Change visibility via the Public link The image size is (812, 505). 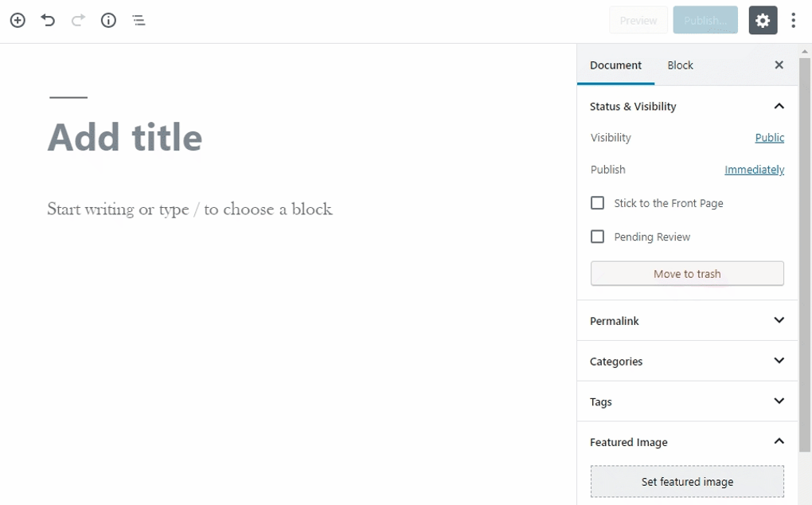[769, 138]
